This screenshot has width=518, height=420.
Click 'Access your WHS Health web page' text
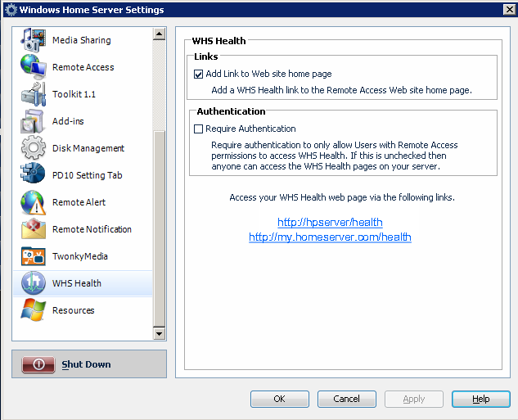point(342,197)
